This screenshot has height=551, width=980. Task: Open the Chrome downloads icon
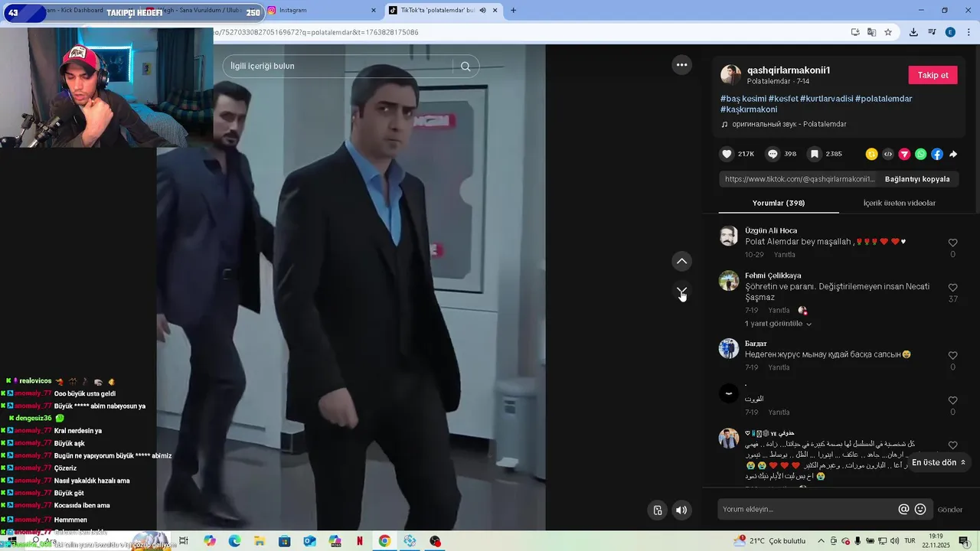913,32
